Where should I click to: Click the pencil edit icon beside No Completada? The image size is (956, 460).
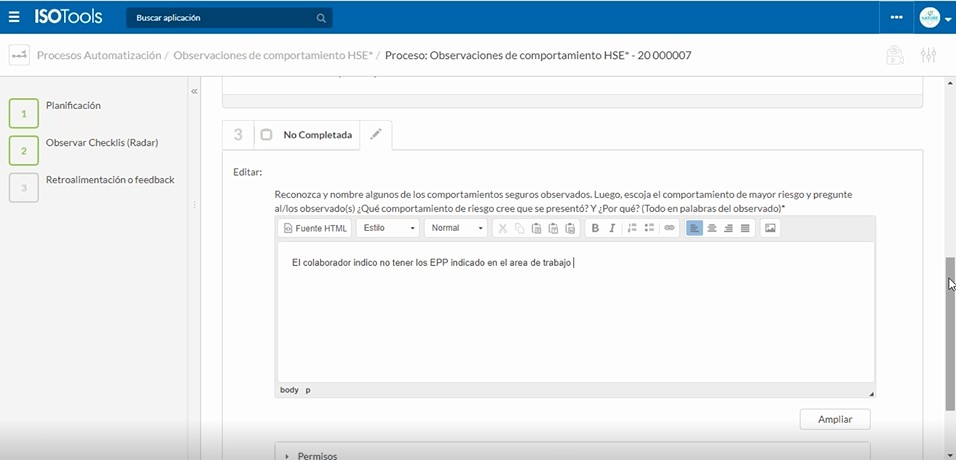376,135
